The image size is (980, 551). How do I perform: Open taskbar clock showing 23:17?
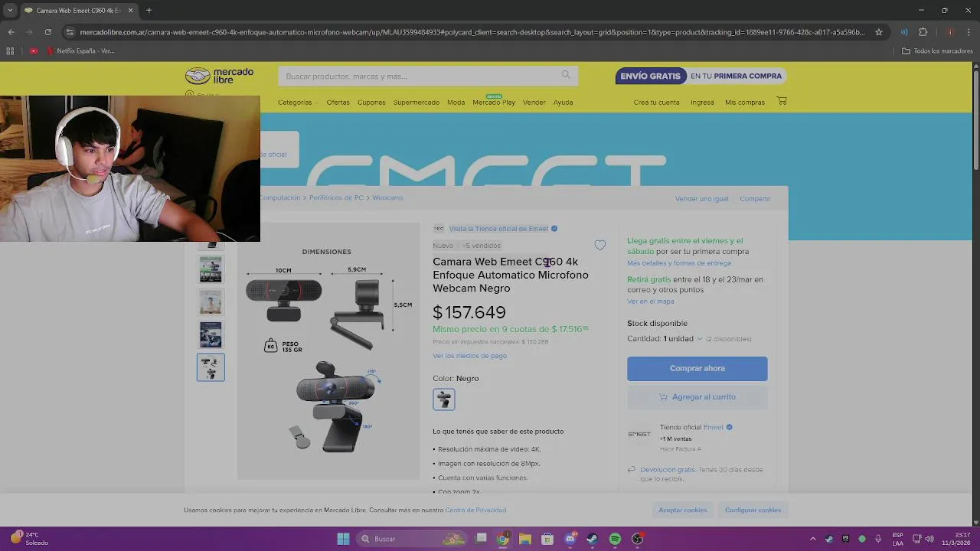click(x=956, y=539)
